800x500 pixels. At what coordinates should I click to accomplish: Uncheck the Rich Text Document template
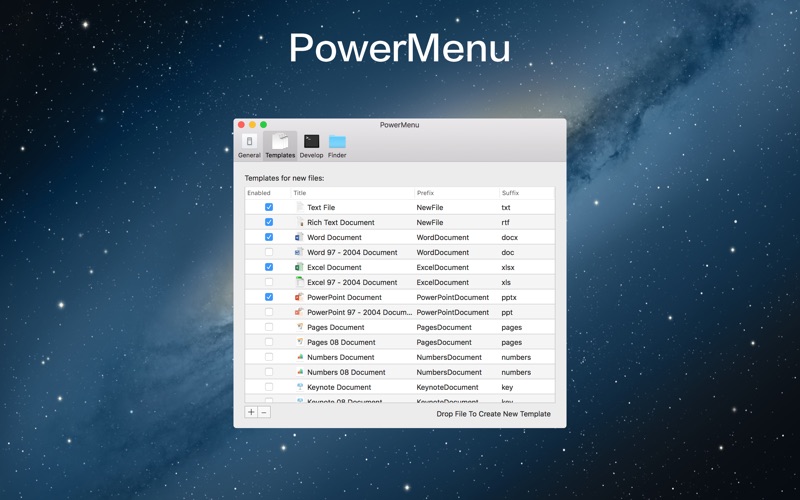tap(269, 222)
